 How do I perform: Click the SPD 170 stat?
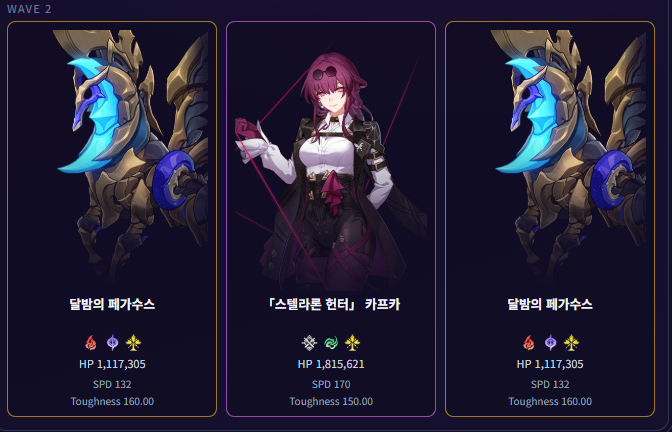click(331, 384)
